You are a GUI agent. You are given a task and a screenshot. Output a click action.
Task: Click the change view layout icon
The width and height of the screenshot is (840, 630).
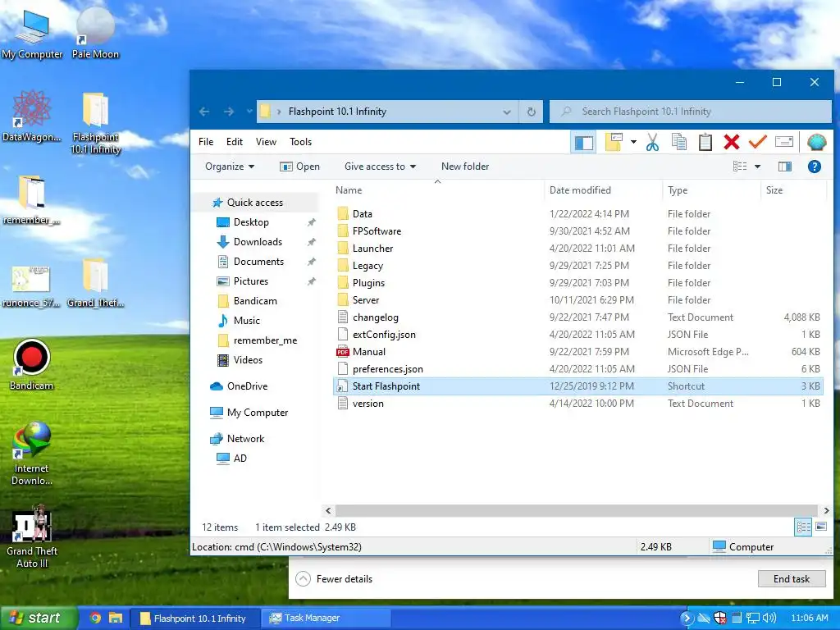(x=740, y=167)
